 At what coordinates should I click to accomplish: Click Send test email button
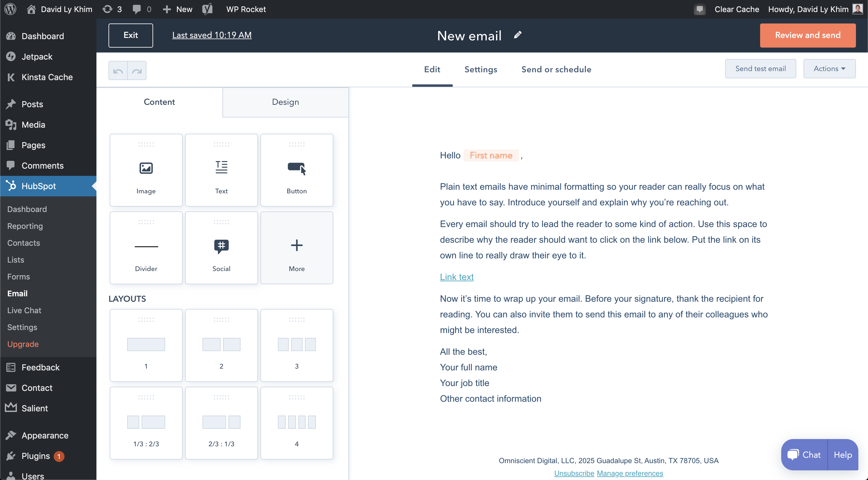[760, 69]
